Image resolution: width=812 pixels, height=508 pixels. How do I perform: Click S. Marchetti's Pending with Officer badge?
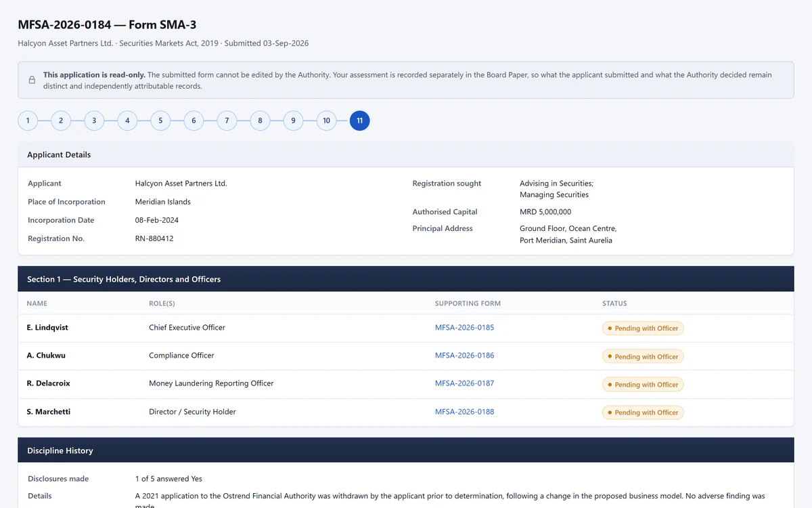(643, 412)
